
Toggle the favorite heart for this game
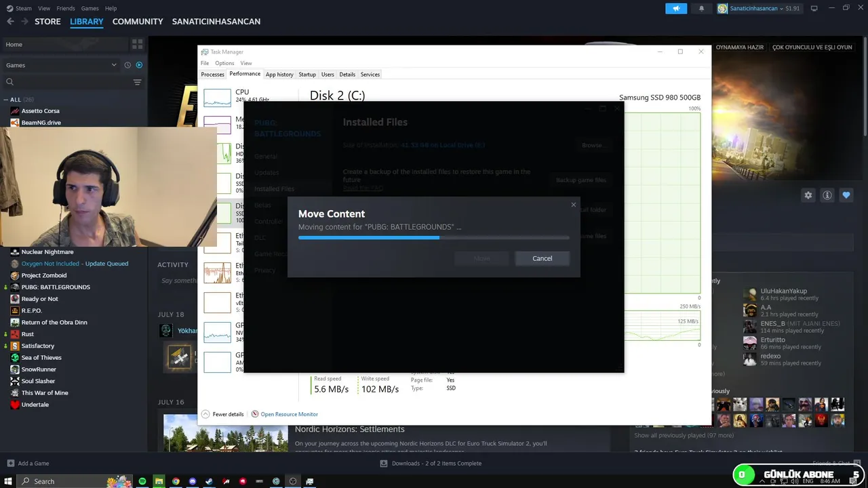846,195
